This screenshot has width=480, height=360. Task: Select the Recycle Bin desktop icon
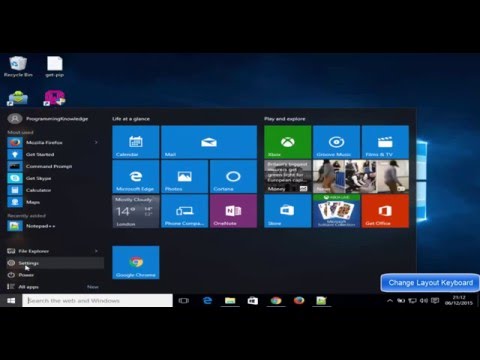click(x=18, y=67)
